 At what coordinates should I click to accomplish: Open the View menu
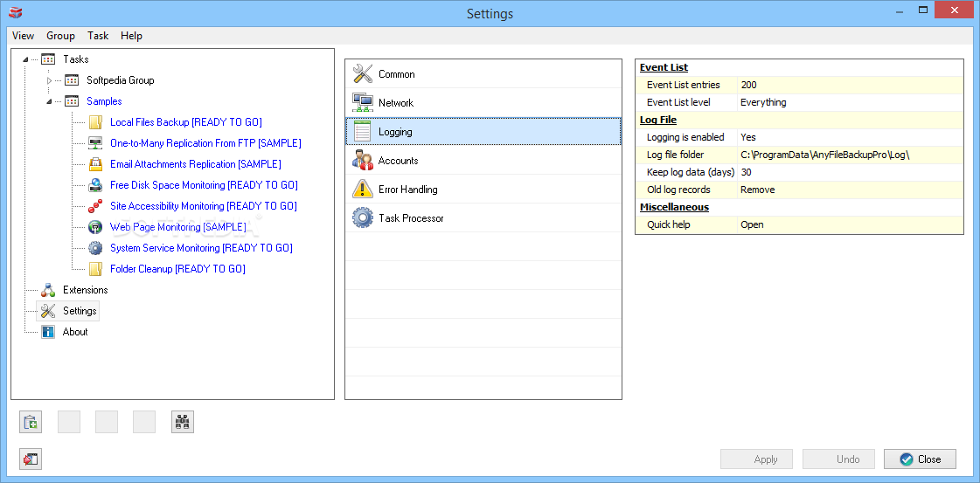point(23,36)
